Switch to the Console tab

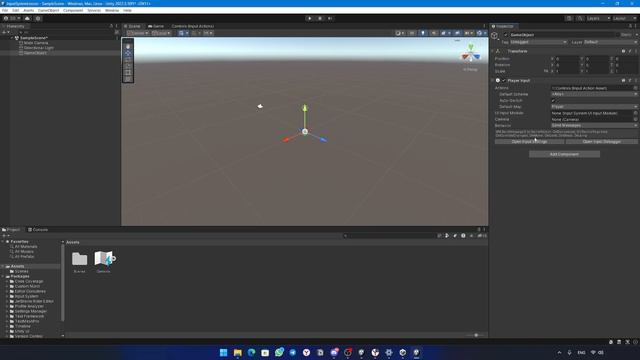coord(38,230)
